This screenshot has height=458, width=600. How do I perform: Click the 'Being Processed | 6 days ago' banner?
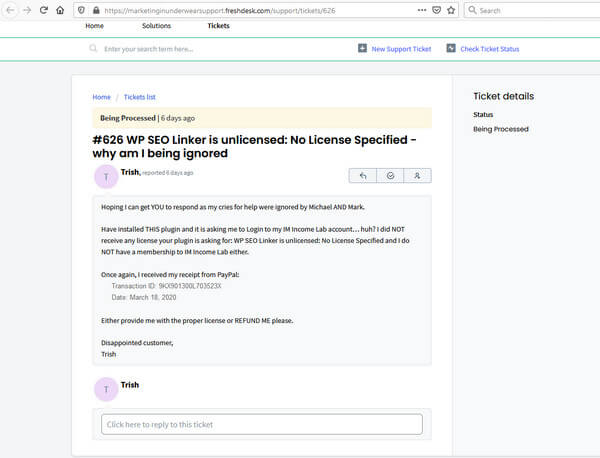tap(262, 118)
